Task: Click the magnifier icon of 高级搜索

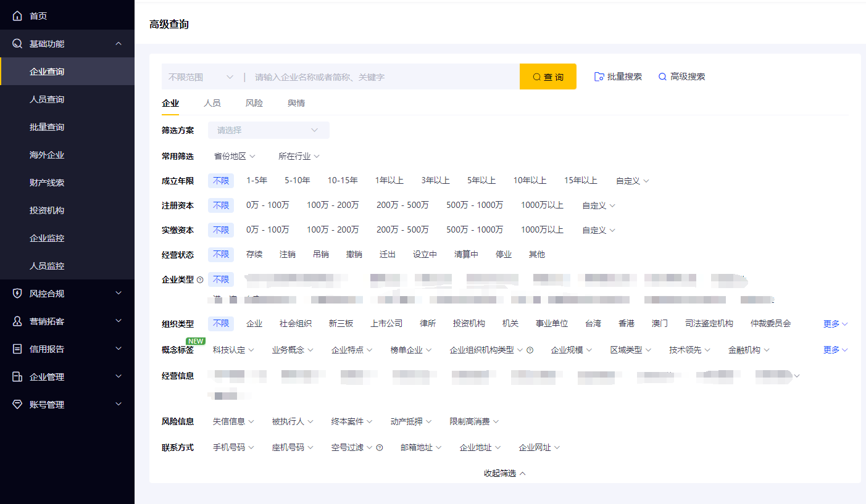Action: [662, 77]
